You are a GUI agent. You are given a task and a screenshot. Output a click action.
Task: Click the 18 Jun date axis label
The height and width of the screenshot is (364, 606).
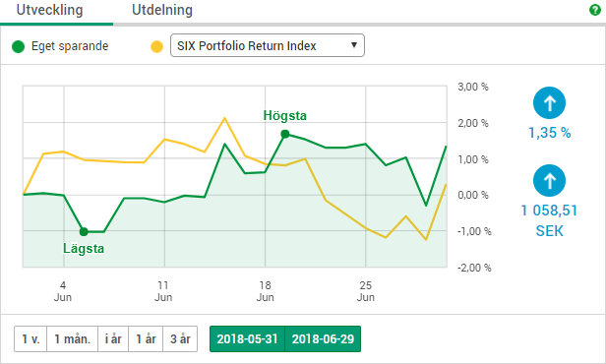tap(266, 291)
